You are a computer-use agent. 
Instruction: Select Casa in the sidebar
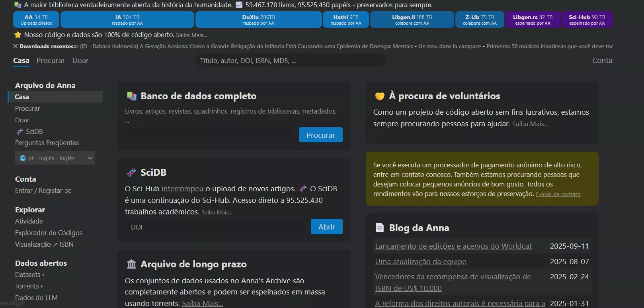click(55, 97)
